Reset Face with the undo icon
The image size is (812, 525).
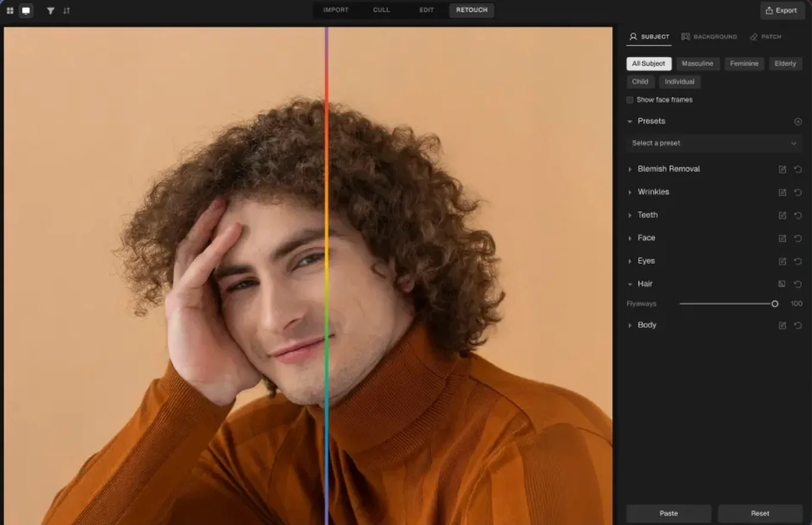coord(798,238)
